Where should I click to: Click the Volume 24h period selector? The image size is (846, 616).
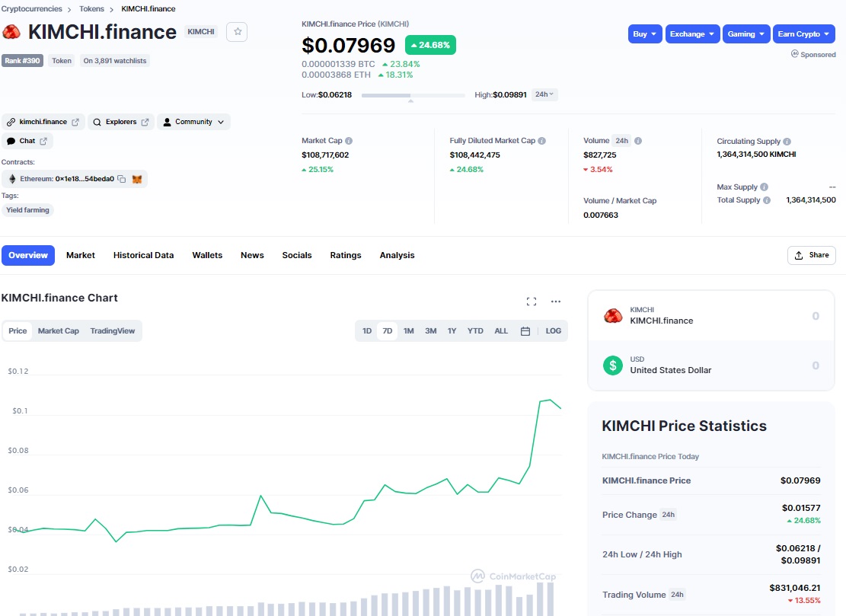tap(621, 141)
